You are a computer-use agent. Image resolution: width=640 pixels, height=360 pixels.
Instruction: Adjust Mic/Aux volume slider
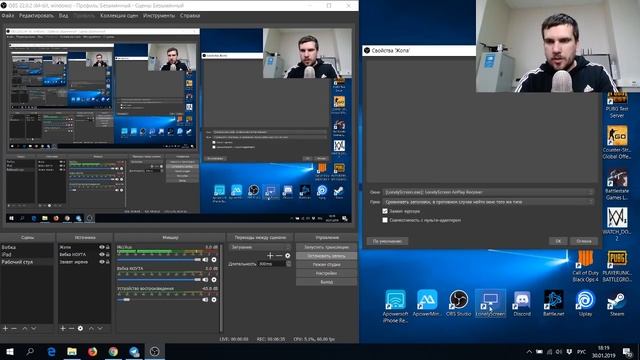click(x=159, y=260)
